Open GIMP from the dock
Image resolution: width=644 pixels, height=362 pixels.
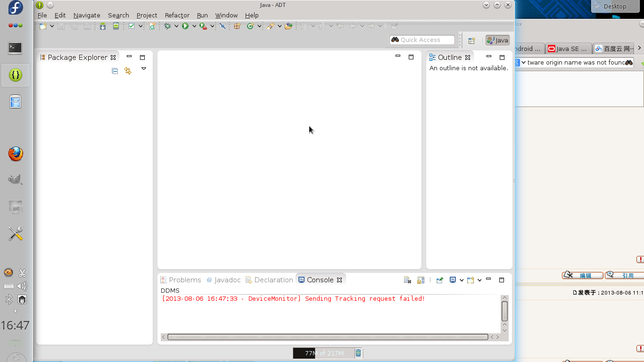[x=16, y=180]
